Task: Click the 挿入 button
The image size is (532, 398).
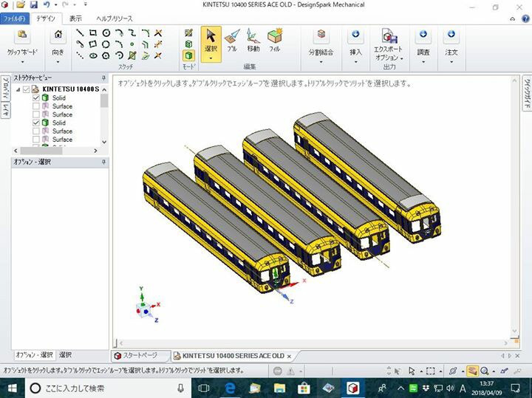Action: pyautogui.click(x=355, y=42)
